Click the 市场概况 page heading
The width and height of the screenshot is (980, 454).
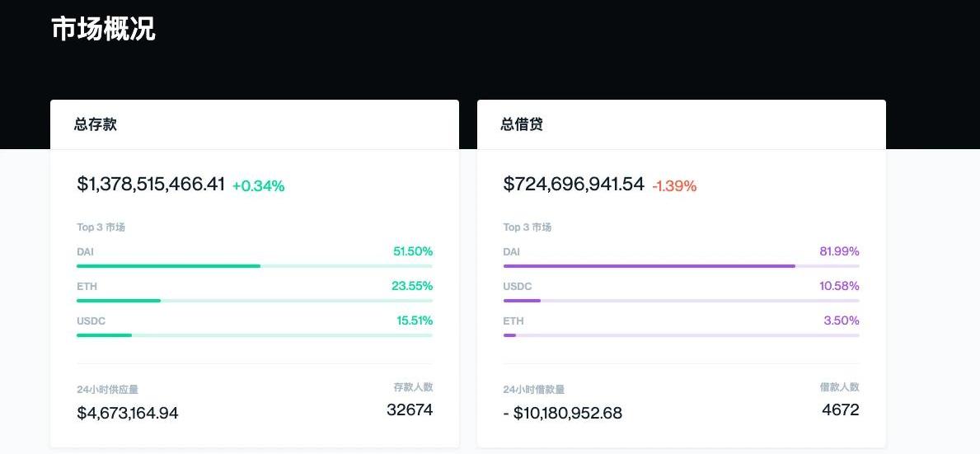(x=103, y=29)
